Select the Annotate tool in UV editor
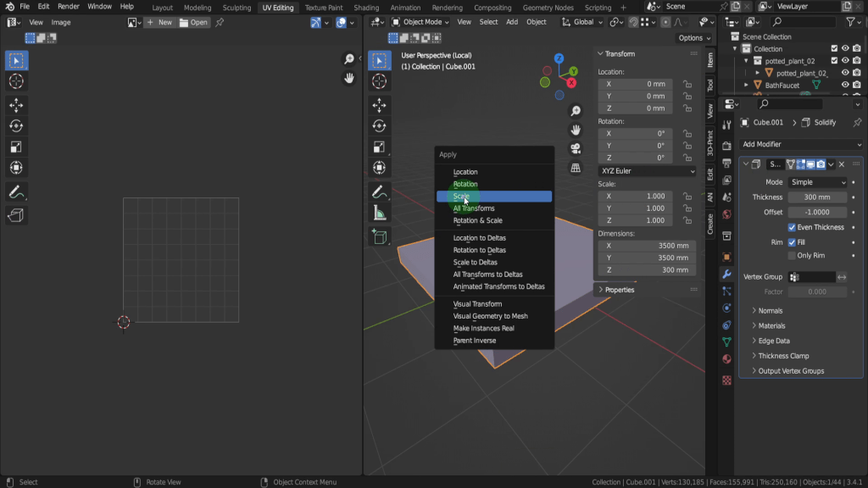The height and width of the screenshot is (488, 868). (x=16, y=192)
